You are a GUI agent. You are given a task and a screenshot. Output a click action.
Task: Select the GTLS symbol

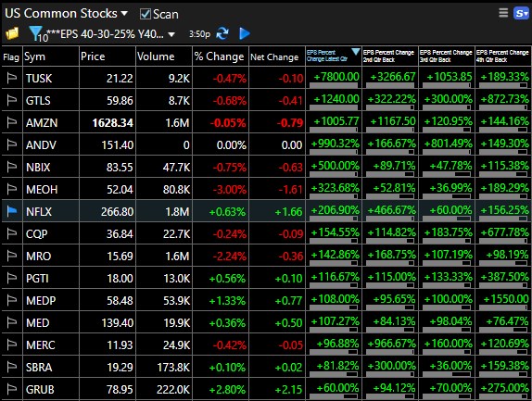tap(38, 101)
